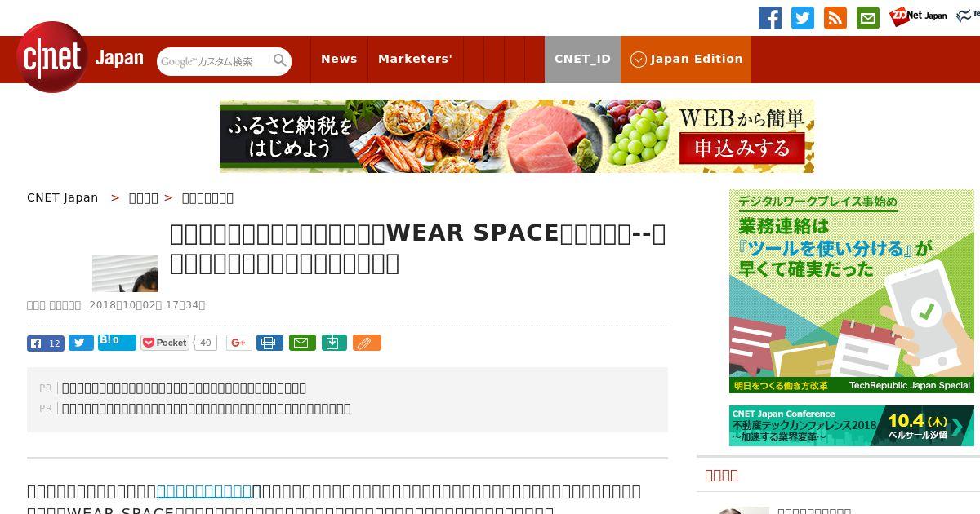Open the article author thumbnail image
Screen dimensions: 980x514
coord(125,273)
